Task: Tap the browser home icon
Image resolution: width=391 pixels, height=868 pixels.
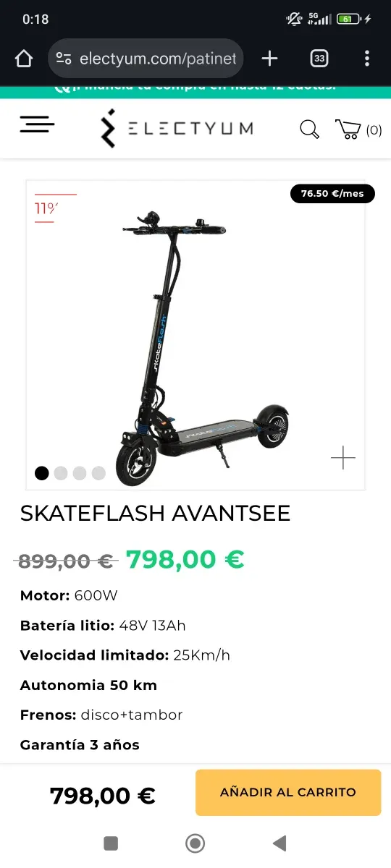Action: click(24, 59)
